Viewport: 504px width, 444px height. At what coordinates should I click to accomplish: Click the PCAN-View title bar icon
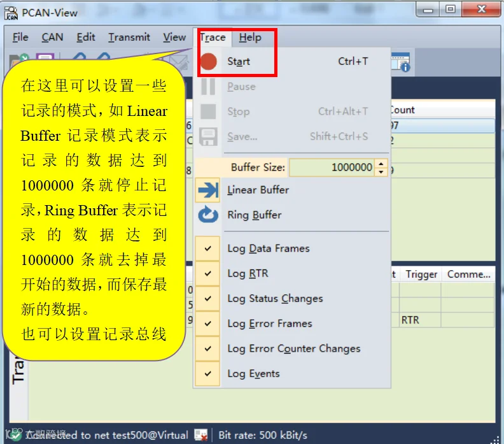(11, 13)
